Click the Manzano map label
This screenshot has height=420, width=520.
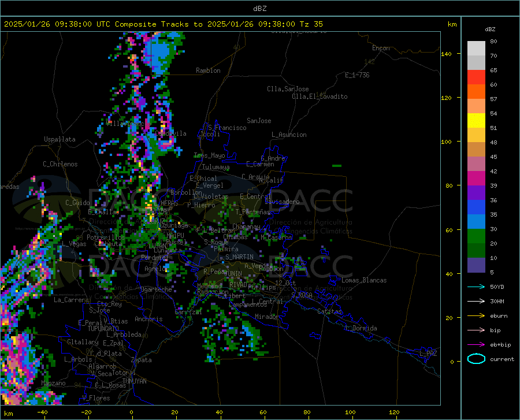pos(53,383)
